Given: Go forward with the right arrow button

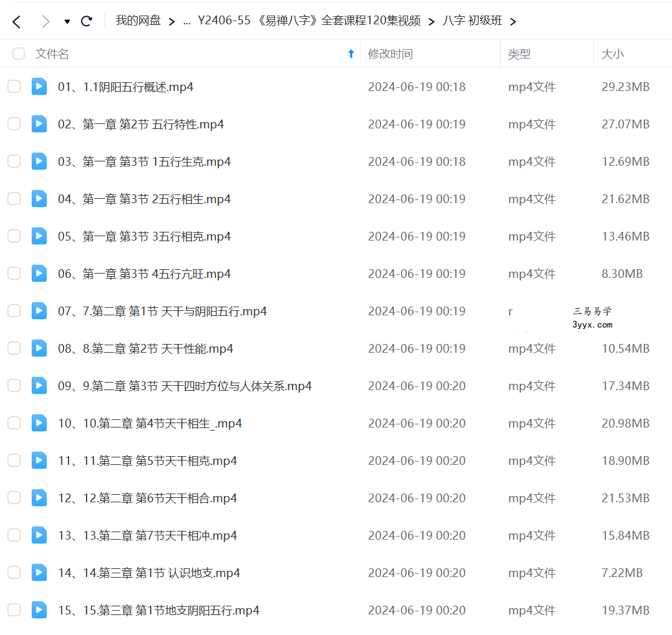Looking at the screenshot, I should pos(45,21).
